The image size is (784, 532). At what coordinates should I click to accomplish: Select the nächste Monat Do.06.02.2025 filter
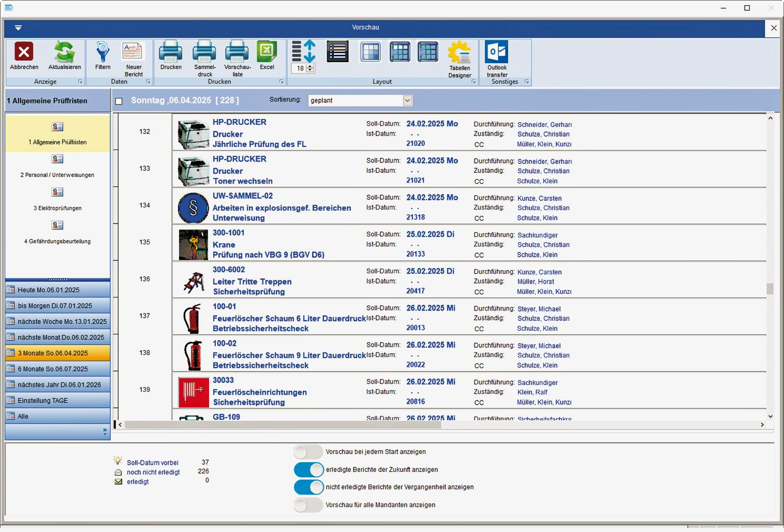coord(57,337)
